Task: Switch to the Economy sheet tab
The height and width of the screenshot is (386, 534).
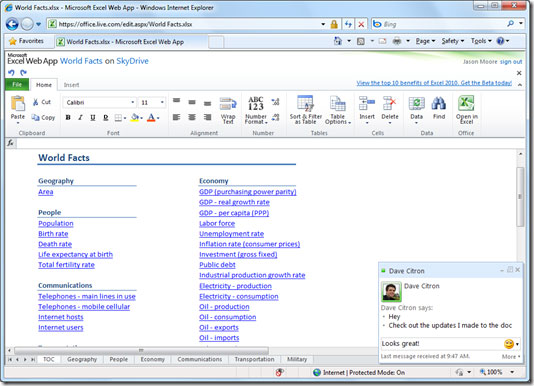Action: pos(153,359)
